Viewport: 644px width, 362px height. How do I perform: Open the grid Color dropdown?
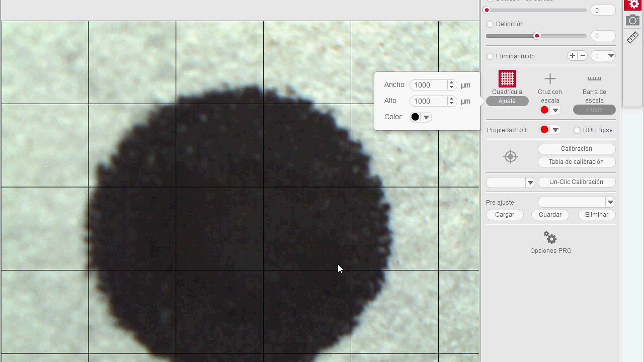pyautogui.click(x=426, y=117)
